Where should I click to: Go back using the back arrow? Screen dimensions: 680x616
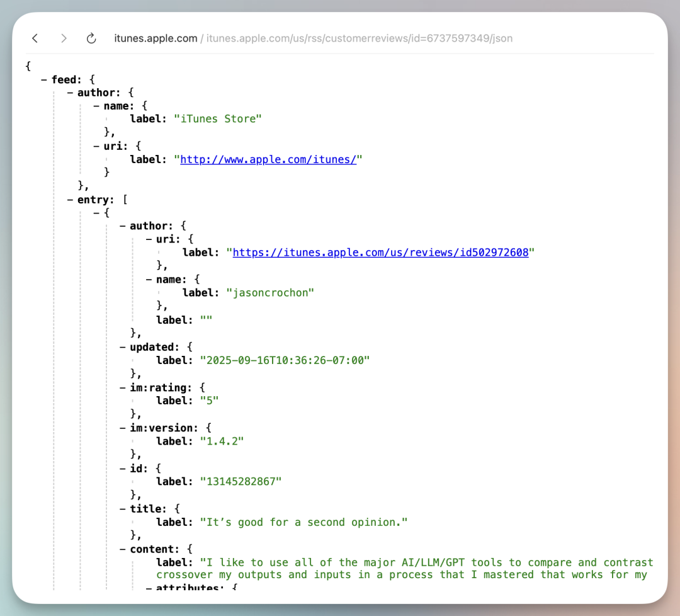click(35, 38)
